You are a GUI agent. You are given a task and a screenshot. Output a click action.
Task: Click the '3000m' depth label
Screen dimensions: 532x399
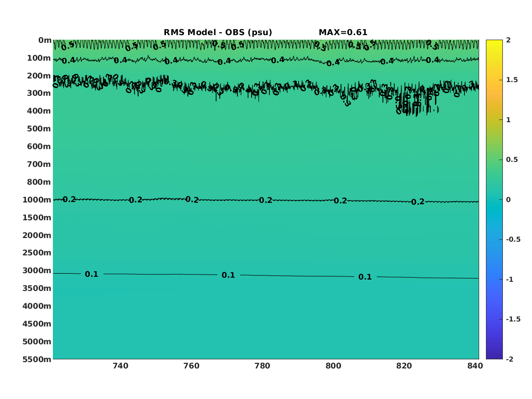(x=36, y=270)
